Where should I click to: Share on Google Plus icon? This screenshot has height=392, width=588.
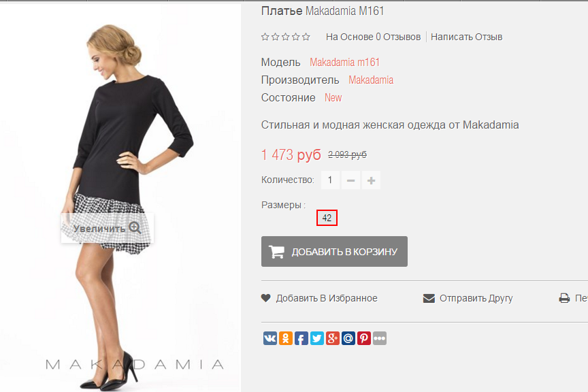click(333, 338)
